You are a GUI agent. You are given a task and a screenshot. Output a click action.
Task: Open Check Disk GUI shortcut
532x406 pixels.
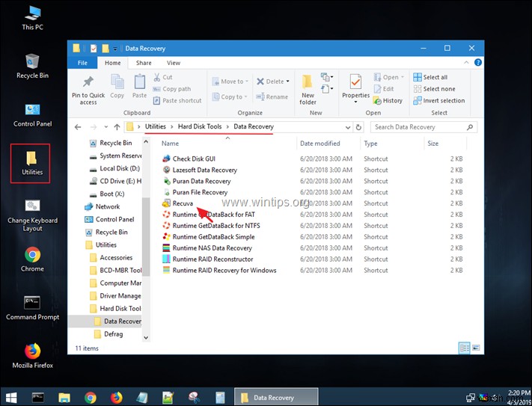(194, 159)
